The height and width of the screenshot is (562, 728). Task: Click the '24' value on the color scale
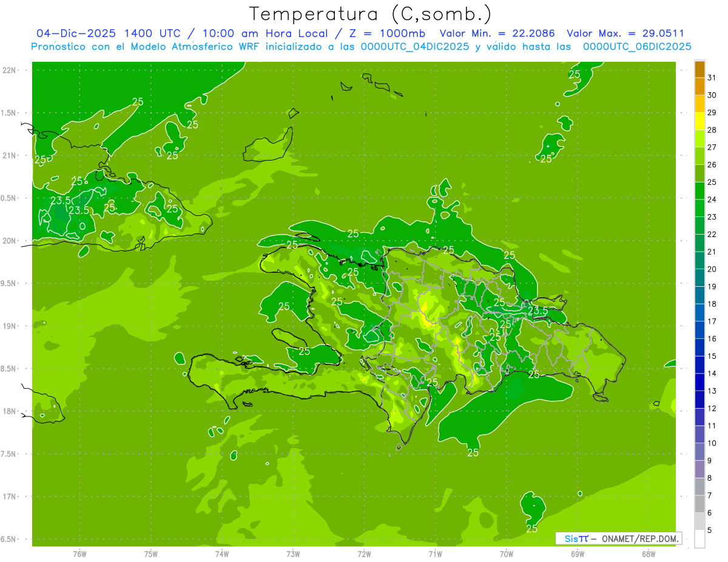[712, 199]
